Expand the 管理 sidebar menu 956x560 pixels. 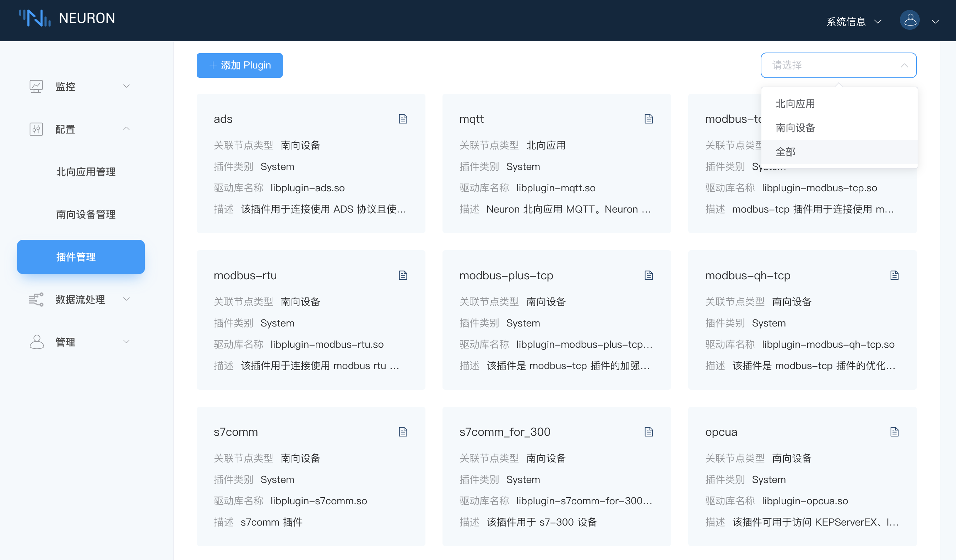point(127,342)
